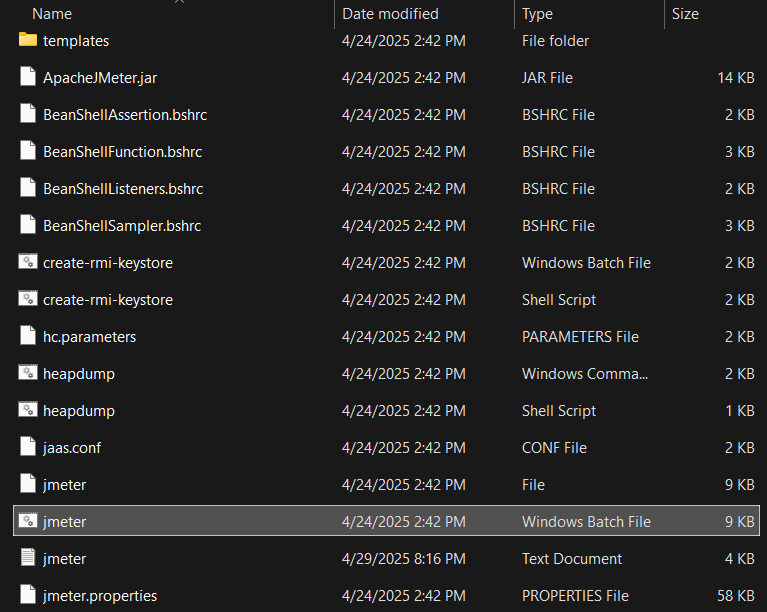Click the 14 KB size cell
Screen dimensions: 767x612
point(736,78)
